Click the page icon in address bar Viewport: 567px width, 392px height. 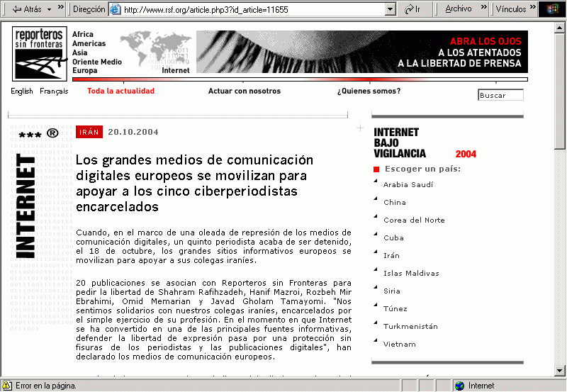(115, 9)
